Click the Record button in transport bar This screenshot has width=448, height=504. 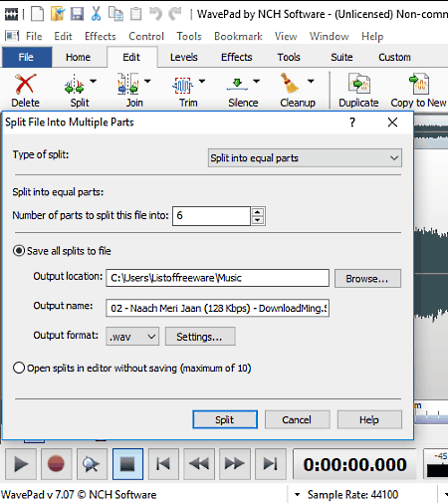click(x=56, y=464)
